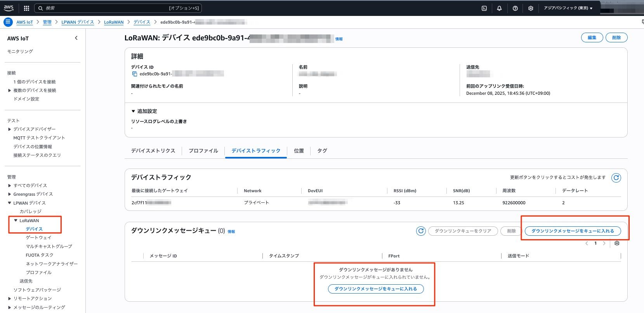Open 接続ステータスのクエリ in sidebar
Image resolution: width=644 pixels, height=313 pixels.
37,155
